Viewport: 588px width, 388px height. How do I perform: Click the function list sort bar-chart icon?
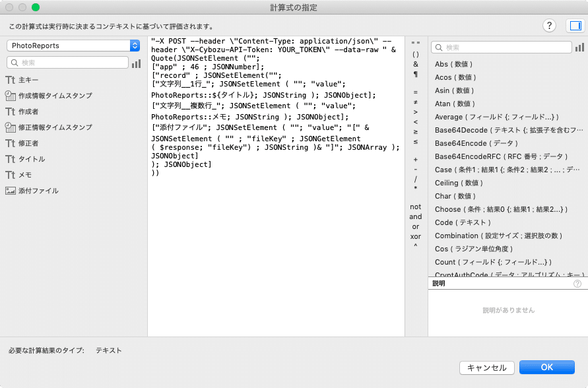pos(579,48)
